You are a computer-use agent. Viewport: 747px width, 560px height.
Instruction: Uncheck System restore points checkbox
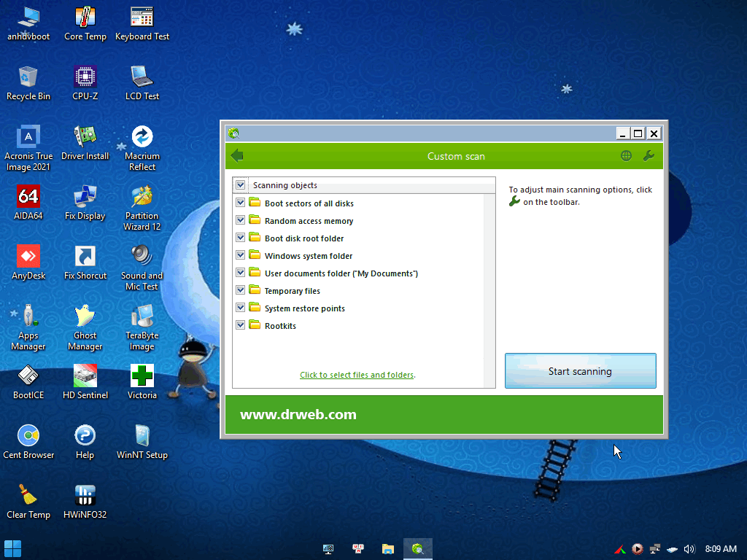coord(241,308)
